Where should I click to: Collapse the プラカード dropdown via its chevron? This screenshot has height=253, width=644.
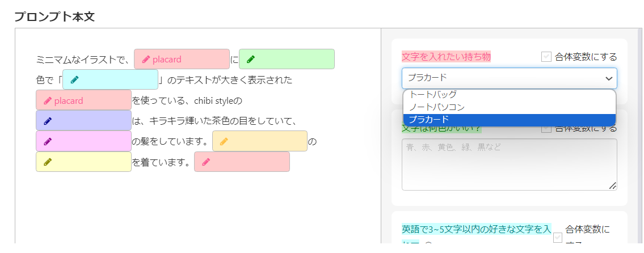pyautogui.click(x=609, y=78)
